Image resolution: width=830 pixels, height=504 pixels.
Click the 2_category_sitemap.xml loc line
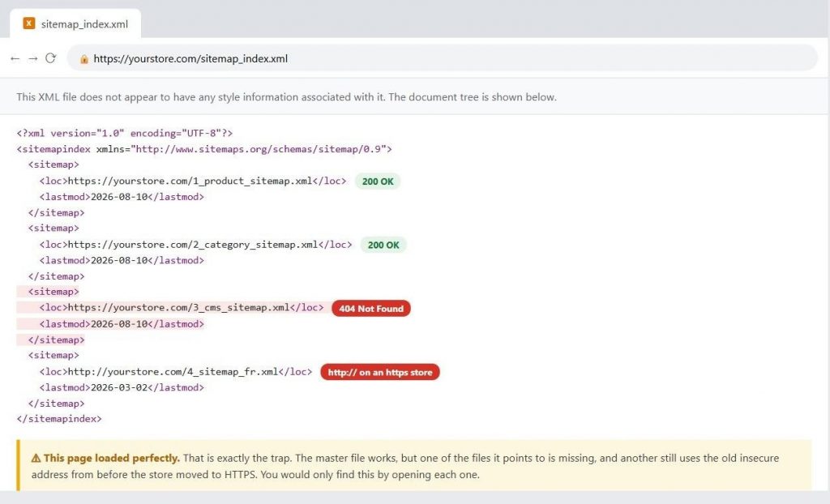tap(195, 245)
